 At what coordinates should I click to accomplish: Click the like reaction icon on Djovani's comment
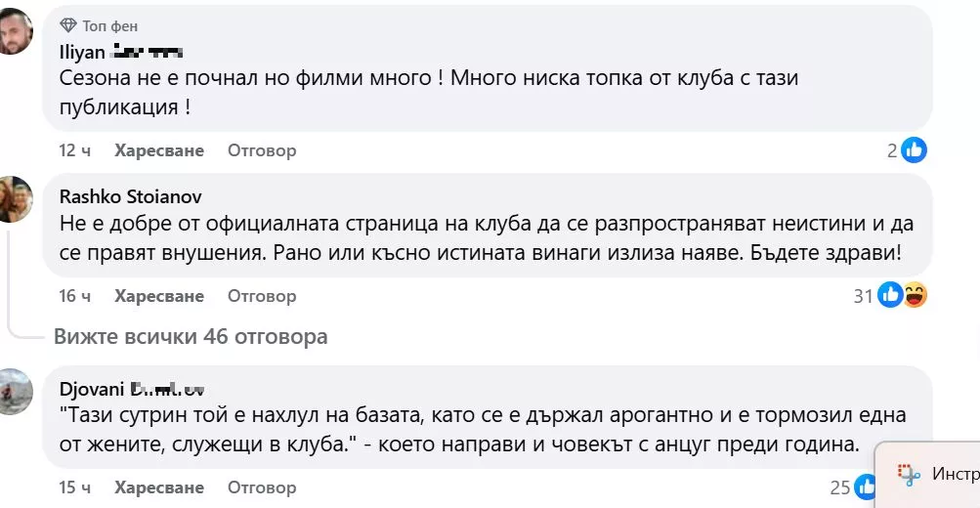(867, 487)
